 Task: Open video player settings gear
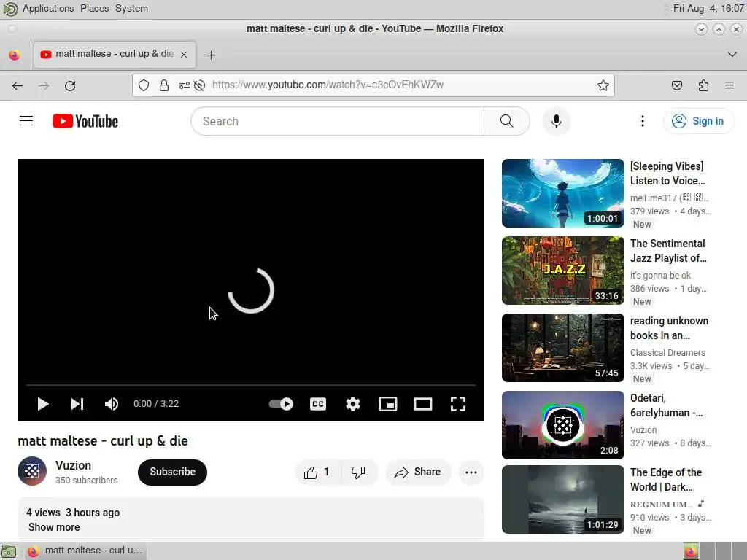click(353, 404)
